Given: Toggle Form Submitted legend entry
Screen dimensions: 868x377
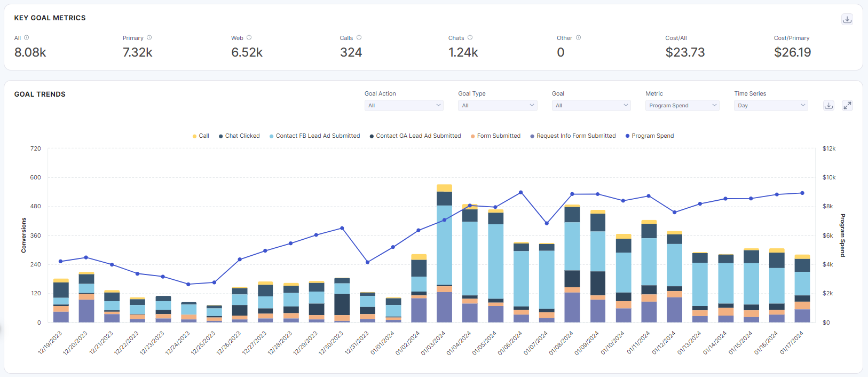Looking at the screenshot, I should click(496, 136).
